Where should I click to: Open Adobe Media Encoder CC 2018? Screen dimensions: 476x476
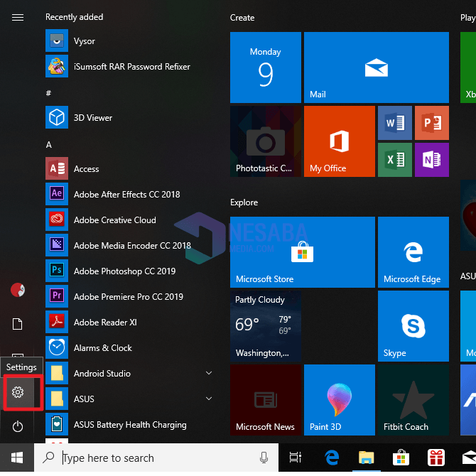[131, 245]
